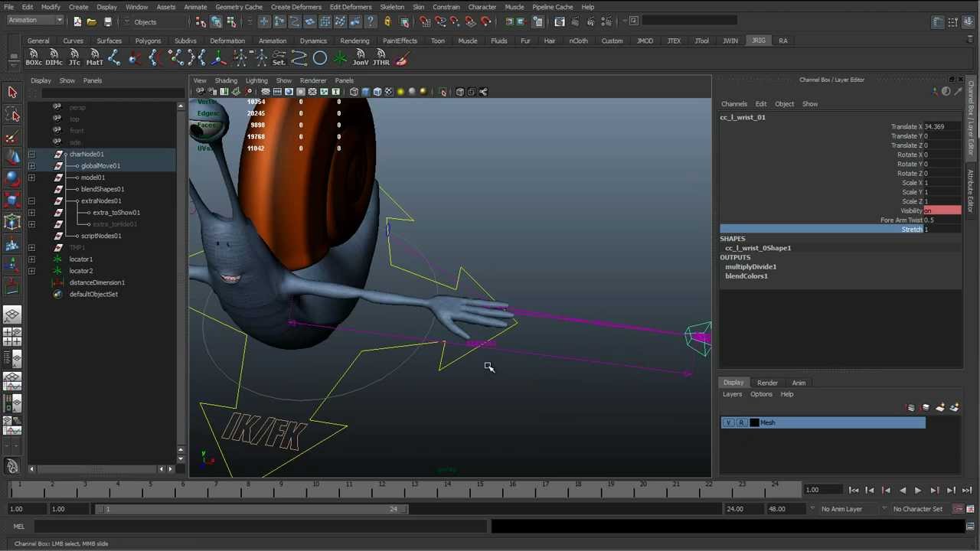Expand the locator2 outliner node
This screenshot has width=980, height=551.
(x=31, y=271)
